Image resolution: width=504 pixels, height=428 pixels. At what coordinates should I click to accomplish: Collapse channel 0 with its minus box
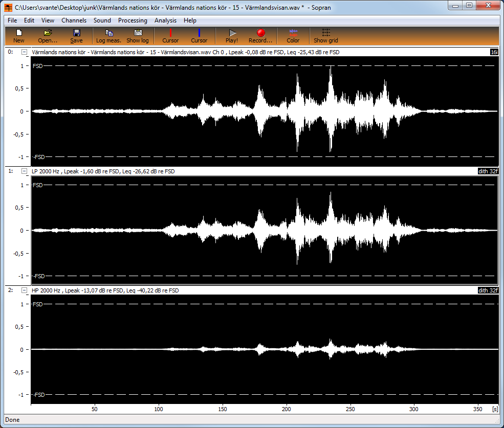tap(24, 52)
